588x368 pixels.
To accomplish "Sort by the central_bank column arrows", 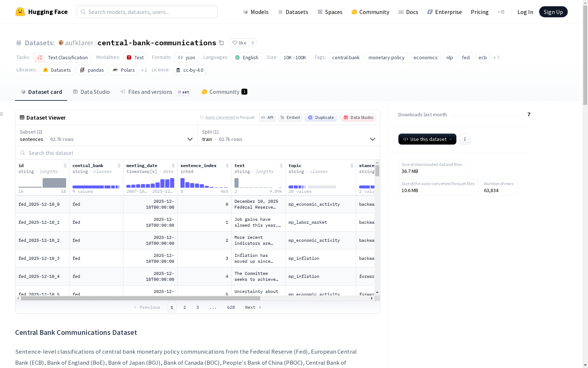I will point(119,166).
